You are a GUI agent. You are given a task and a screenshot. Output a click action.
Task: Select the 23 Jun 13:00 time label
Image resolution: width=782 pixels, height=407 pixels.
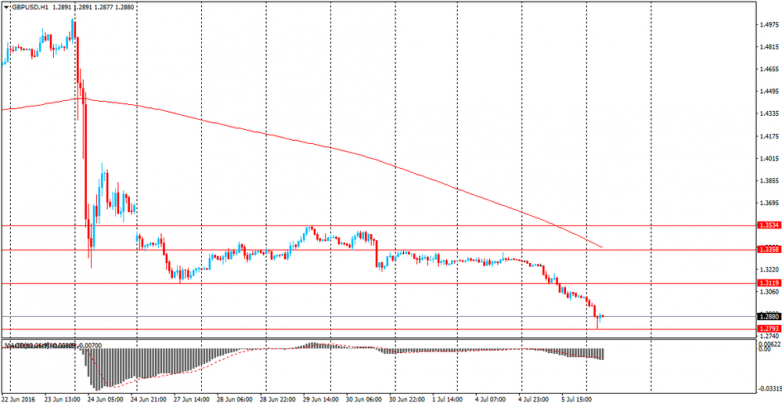[63, 400]
